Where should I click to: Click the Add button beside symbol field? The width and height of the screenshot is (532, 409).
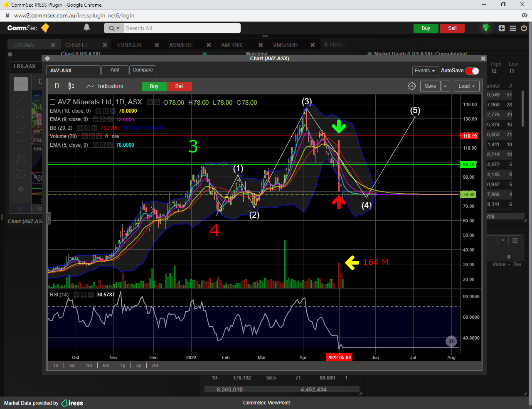click(115, 70)
